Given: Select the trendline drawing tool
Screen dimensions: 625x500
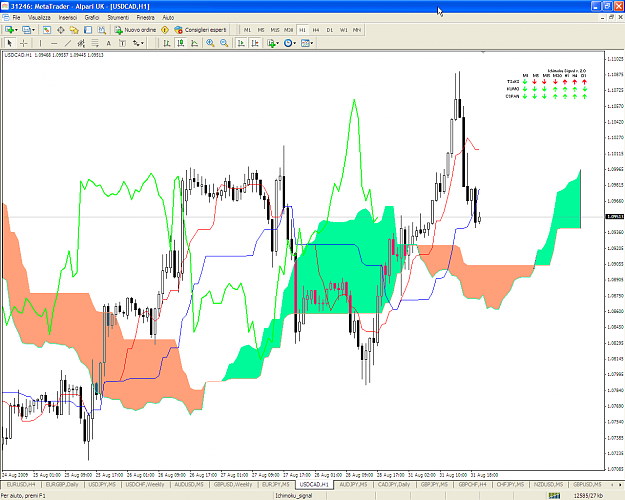Looking at the screenshot, I should (68, 43).
